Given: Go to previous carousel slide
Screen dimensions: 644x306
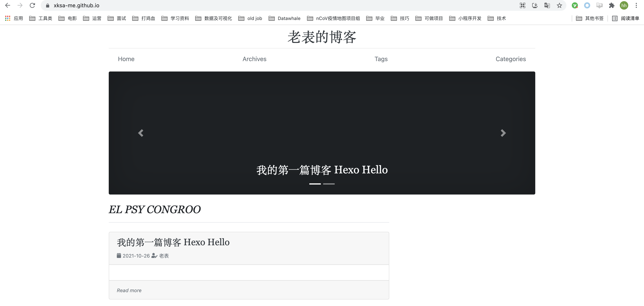Looking at the screenshot, I should click(141, 133).
